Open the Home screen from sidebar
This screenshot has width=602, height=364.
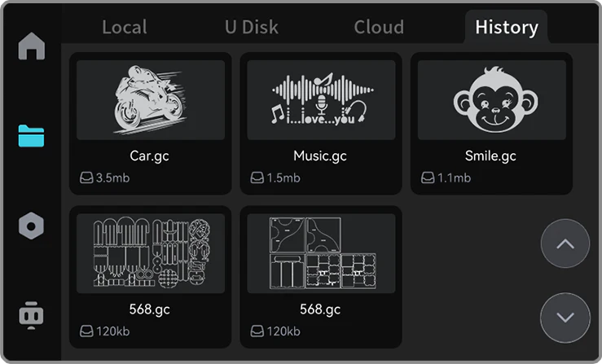tap(32, 46)
